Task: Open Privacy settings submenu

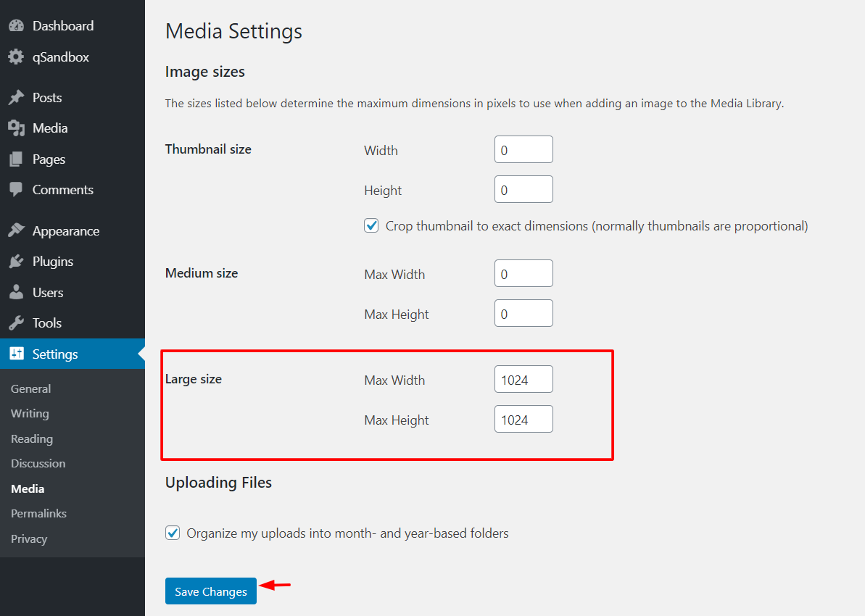Action: [x=29, y=538]
